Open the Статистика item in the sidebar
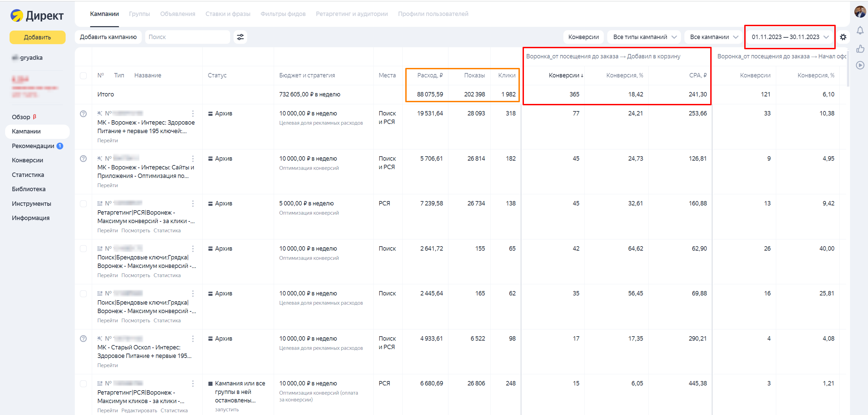868x415 pixels. [x=28, y=175]
